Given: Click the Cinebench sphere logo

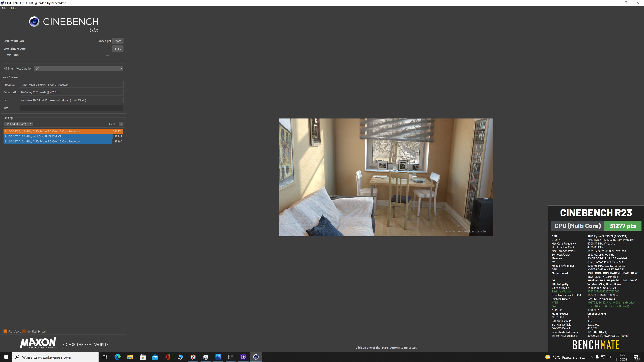Looking at the screenshot, I should [34, 22].
